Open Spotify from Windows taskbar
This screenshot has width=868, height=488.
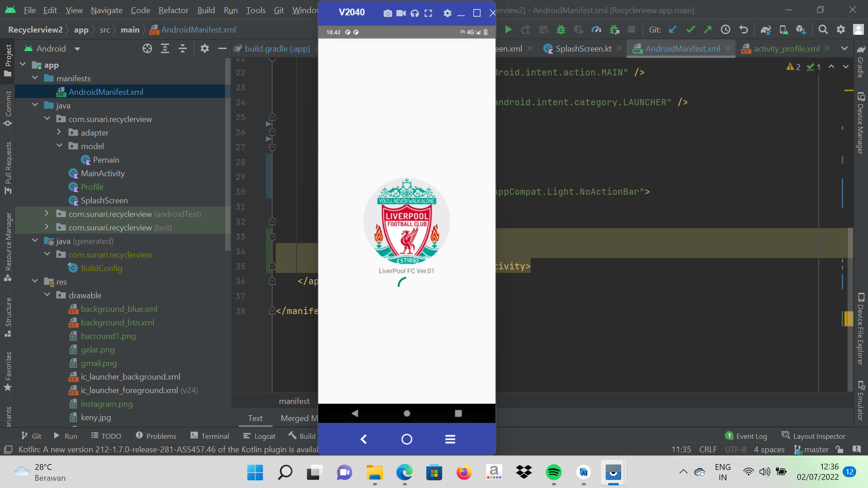(x=554, y=473)
